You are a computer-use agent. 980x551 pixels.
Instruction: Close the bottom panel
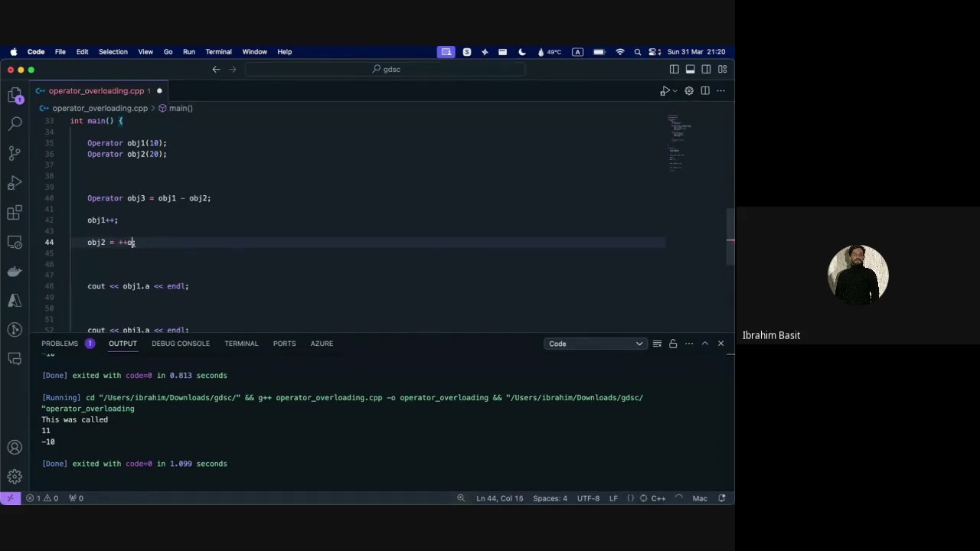coord(720,344)
